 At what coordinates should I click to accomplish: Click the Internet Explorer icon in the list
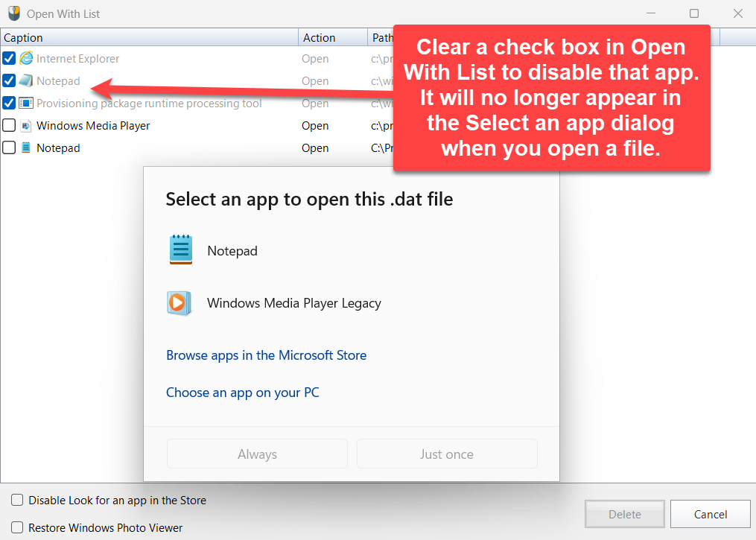pyautogui.click(x=26, y=58)
